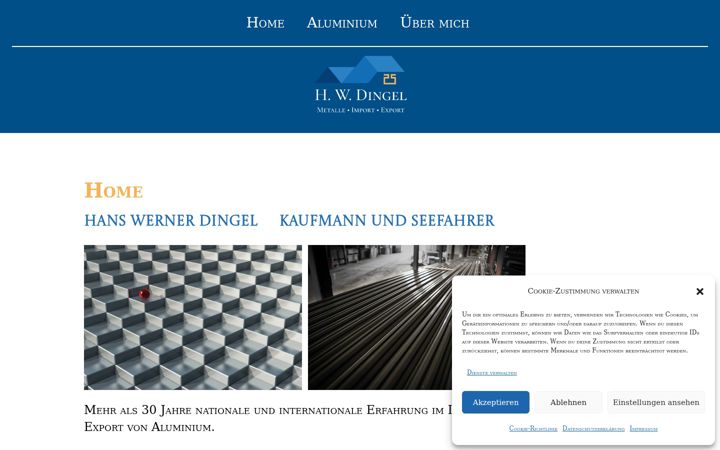Open Einstellungen ansehen cookie settings

(656, 402)
